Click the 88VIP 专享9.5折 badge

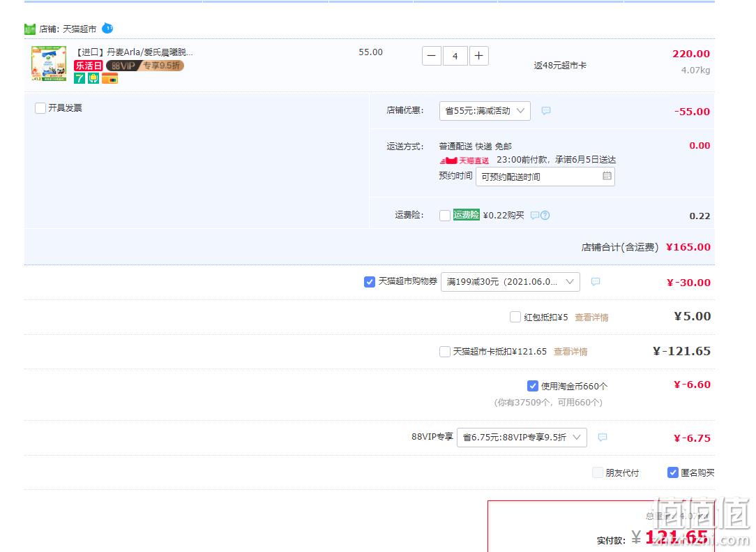coord(145,66)
